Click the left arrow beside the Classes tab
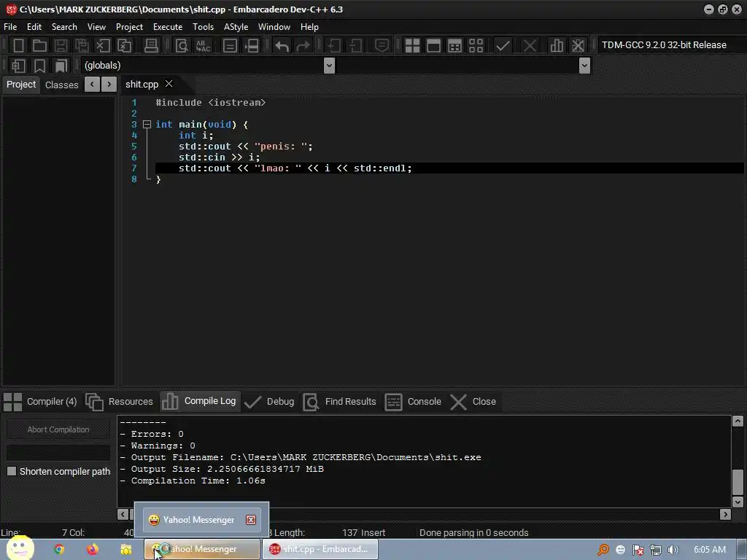The height and width of the screenshot is (560, 747). [92, 85]
